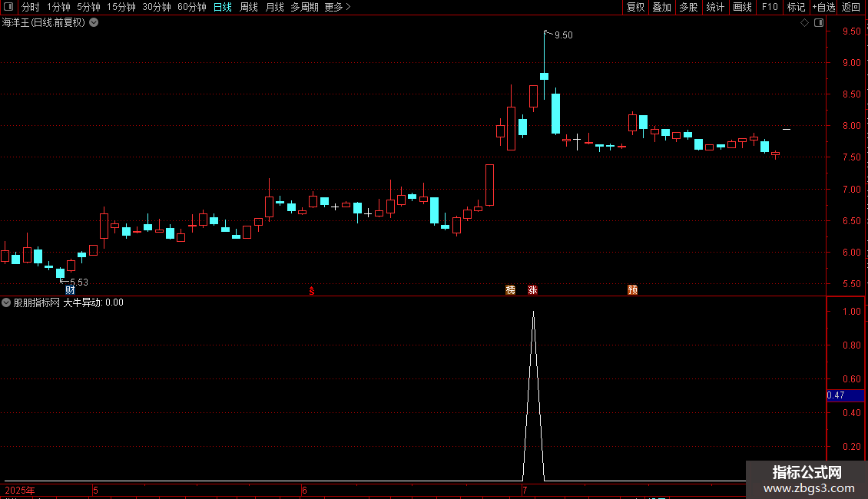Click the 2025年 date axis label
This screenshot has width=868, height=499.
pyautogui.click(x=20, y=490)
